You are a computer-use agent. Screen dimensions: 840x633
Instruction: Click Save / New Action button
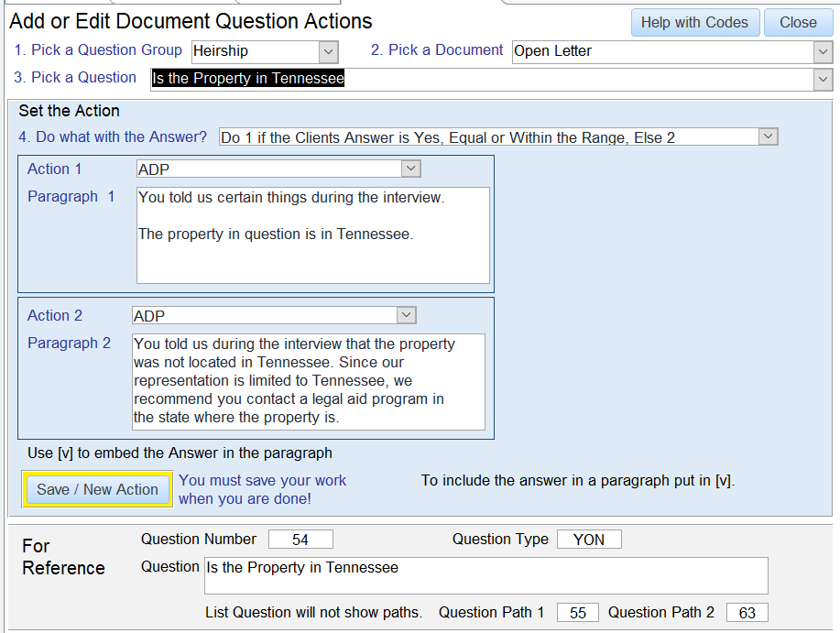(97, 489)
